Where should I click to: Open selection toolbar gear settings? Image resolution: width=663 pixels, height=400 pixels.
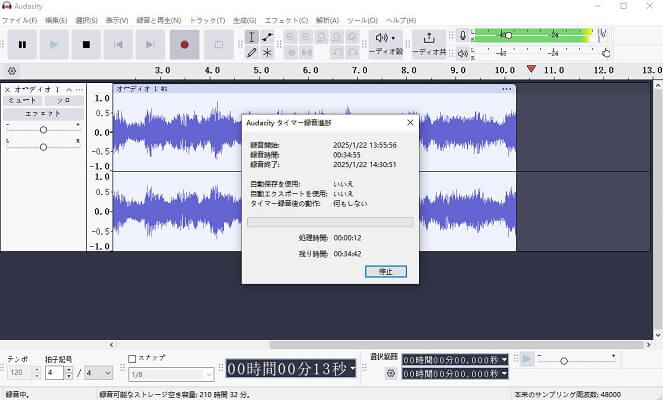pos(391,373)
